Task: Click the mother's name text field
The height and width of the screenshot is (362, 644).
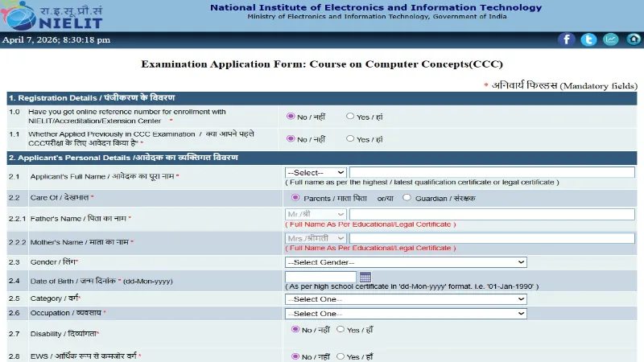Action: (492, 238)
